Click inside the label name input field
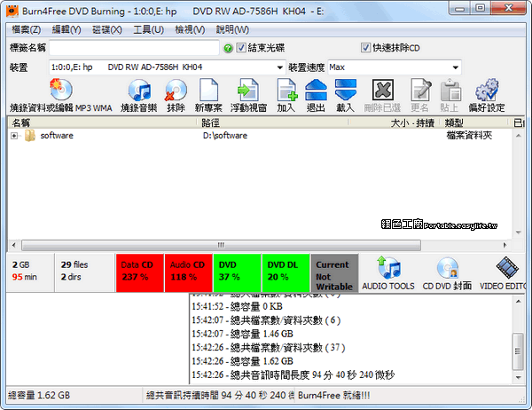This screenshot has width=532, height=410. coord(135,48)
